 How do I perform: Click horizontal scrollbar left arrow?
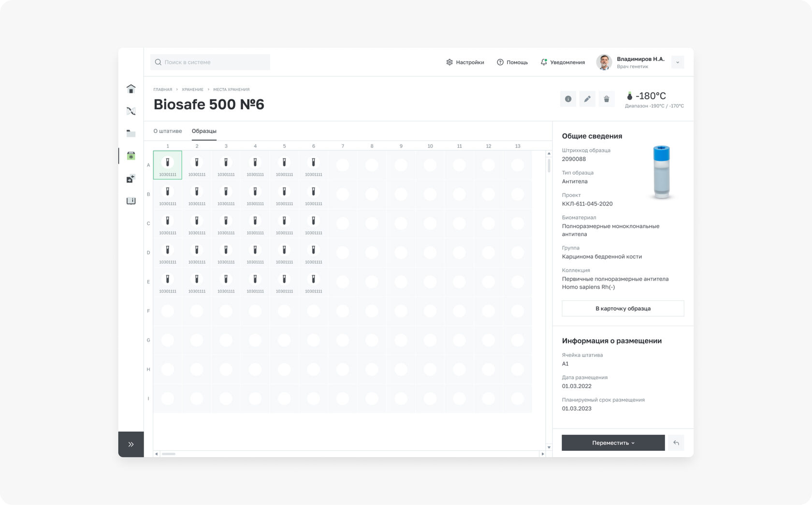click(156, 454)
